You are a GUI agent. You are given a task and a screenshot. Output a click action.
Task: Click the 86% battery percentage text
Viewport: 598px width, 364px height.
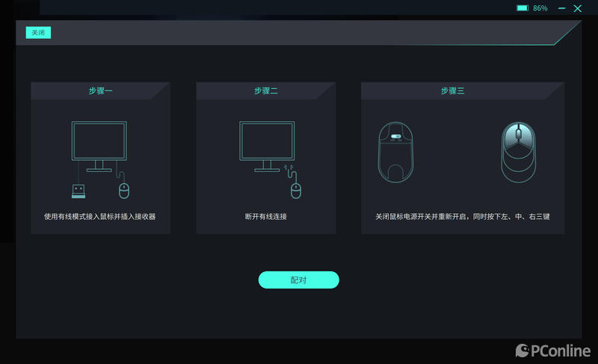point(540,8)
